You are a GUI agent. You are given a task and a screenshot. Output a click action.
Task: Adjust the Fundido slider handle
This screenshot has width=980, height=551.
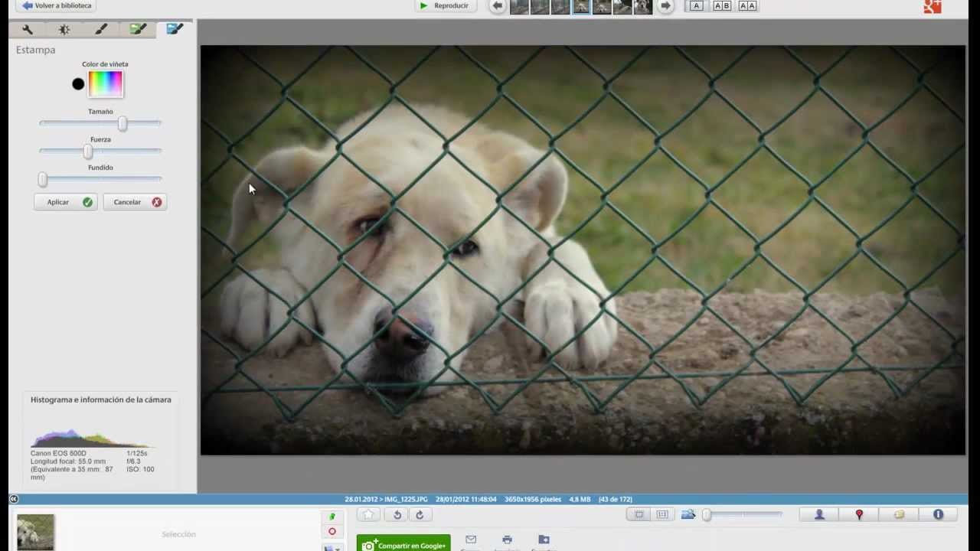click(43, 179)
